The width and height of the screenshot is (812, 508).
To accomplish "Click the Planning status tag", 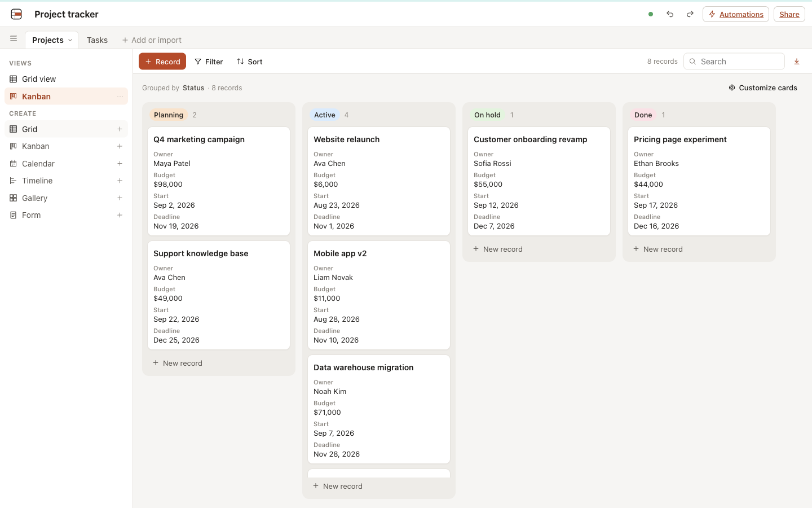I will 169,115.
